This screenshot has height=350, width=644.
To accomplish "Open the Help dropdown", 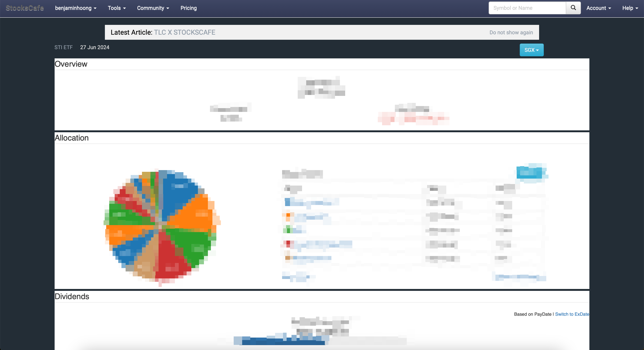I will [630, 8].
